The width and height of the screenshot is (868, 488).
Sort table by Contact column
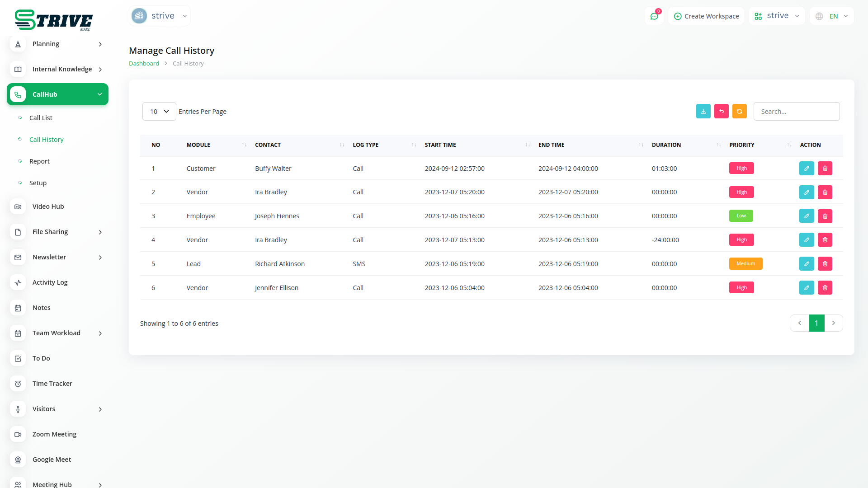(268, 145)
